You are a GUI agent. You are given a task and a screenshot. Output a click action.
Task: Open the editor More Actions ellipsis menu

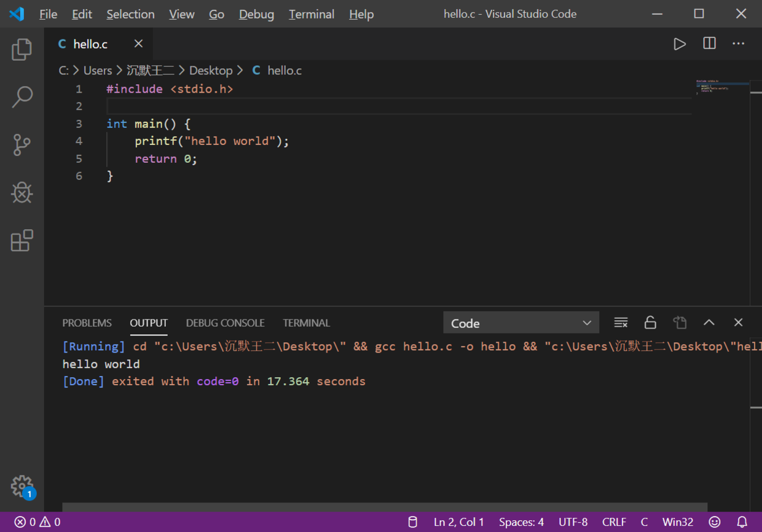(739, 44)
